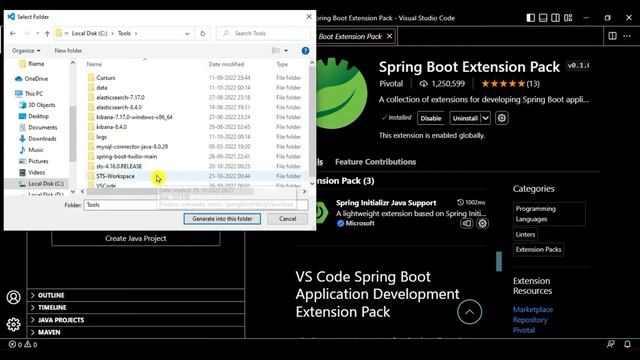Sort by Name column header
Screen dimensions: 640x360
pos(94,64)
